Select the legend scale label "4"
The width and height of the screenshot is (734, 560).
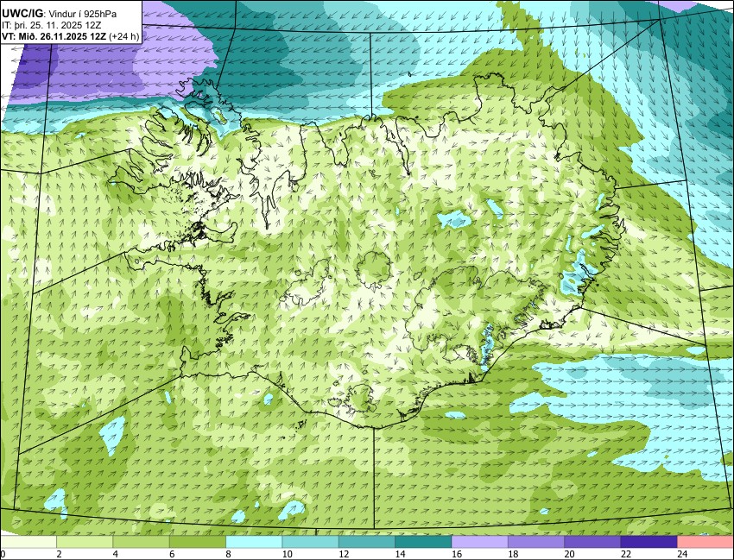tap(115, 554)
